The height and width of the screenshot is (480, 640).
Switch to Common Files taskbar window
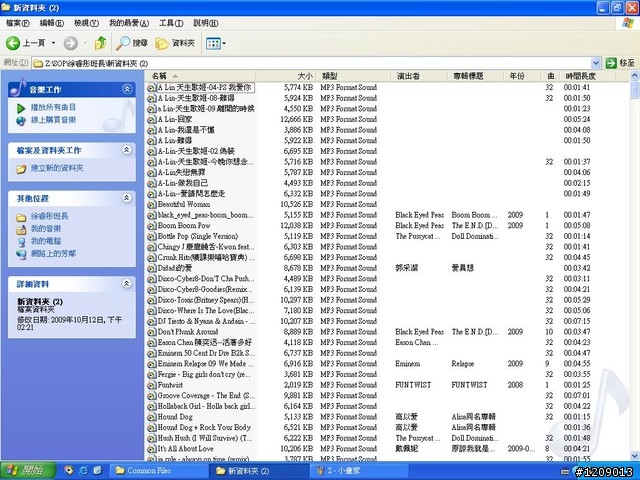(x=160, y=471)
